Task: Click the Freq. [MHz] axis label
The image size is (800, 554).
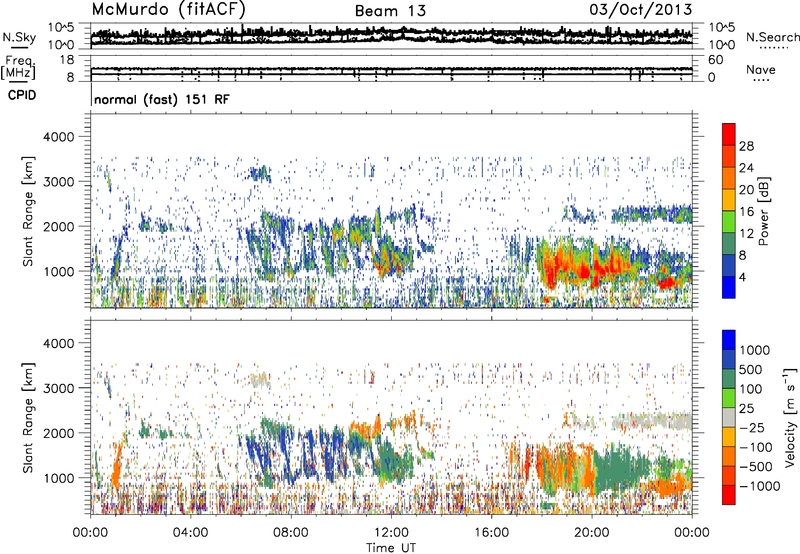Action: 18,67
